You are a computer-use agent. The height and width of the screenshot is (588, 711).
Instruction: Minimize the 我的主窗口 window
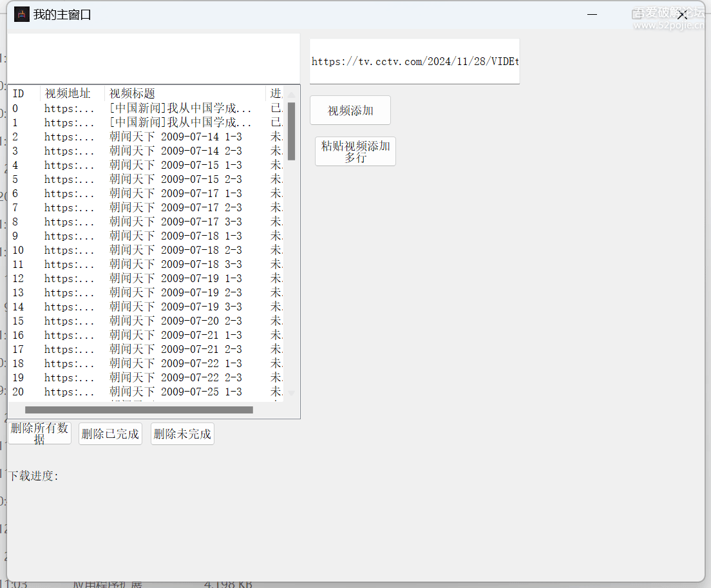point(592,14)
